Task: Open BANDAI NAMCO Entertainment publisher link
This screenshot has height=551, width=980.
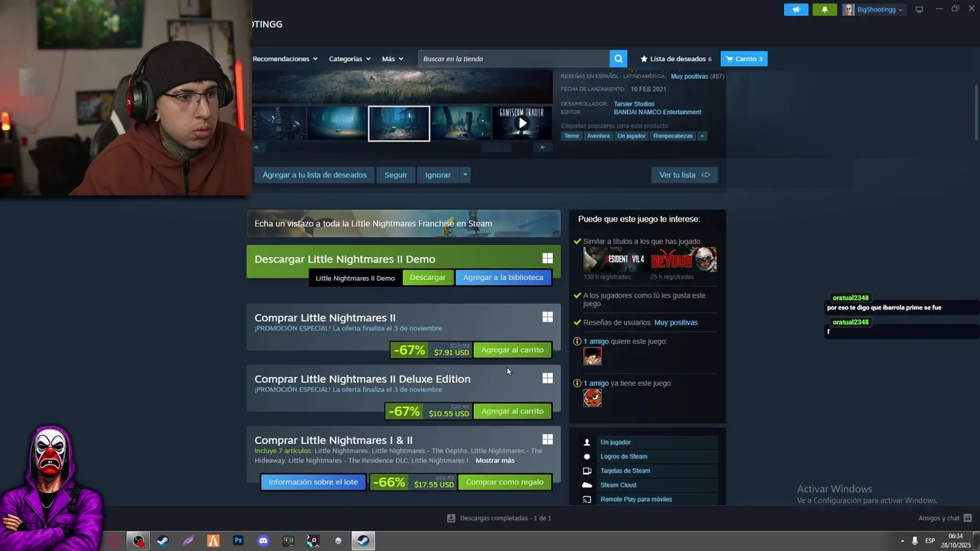Action: pos(658,112)
